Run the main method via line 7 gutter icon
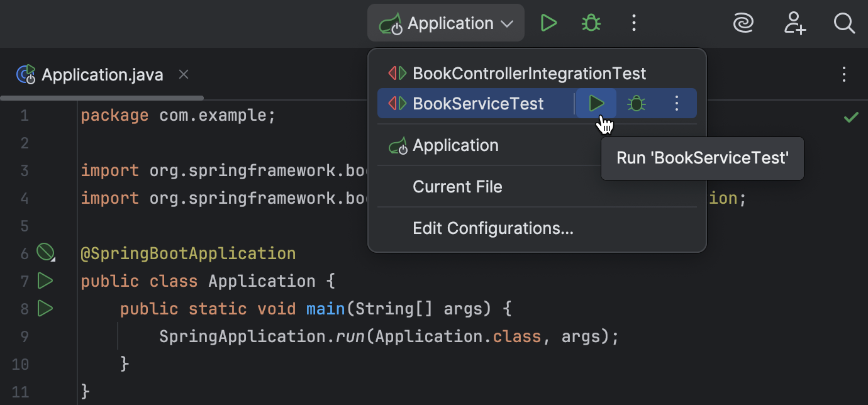This screenshot has height=405, width=868. pyautogui.click(x=45, y=280)
